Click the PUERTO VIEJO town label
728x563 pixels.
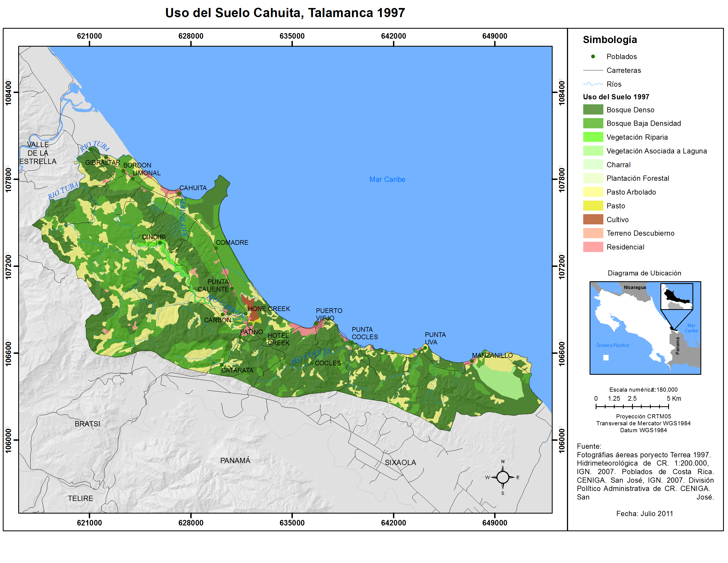[x=329, y=314]
